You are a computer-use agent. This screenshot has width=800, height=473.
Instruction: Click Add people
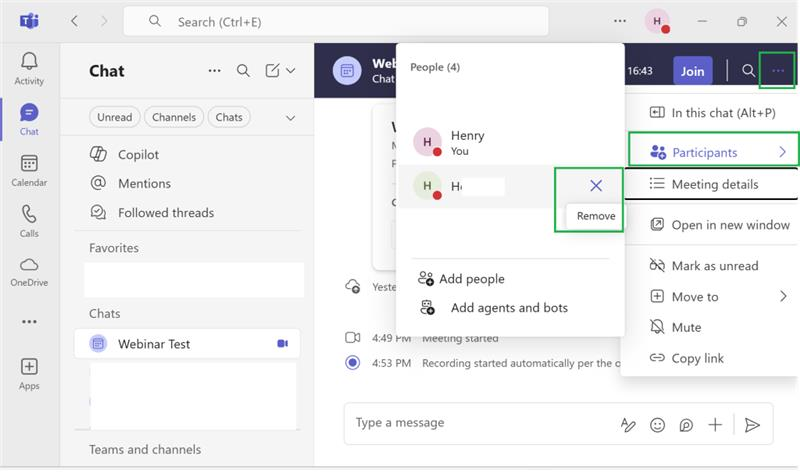point(462,279)
